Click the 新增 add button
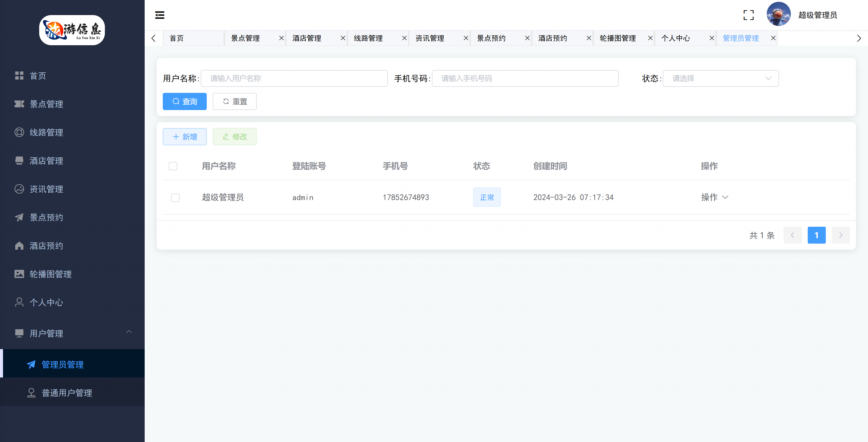 coord(185,137)
